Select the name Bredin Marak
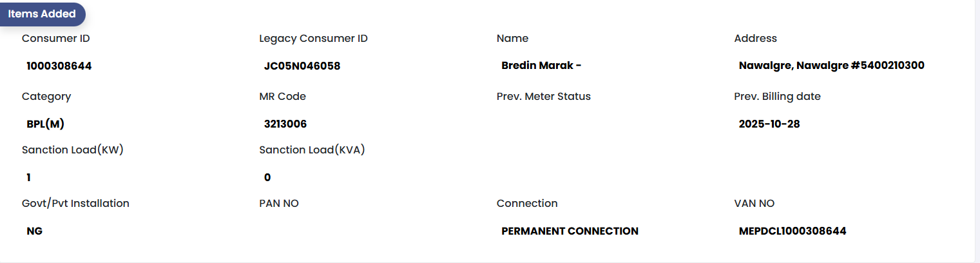 coord(541,66)
